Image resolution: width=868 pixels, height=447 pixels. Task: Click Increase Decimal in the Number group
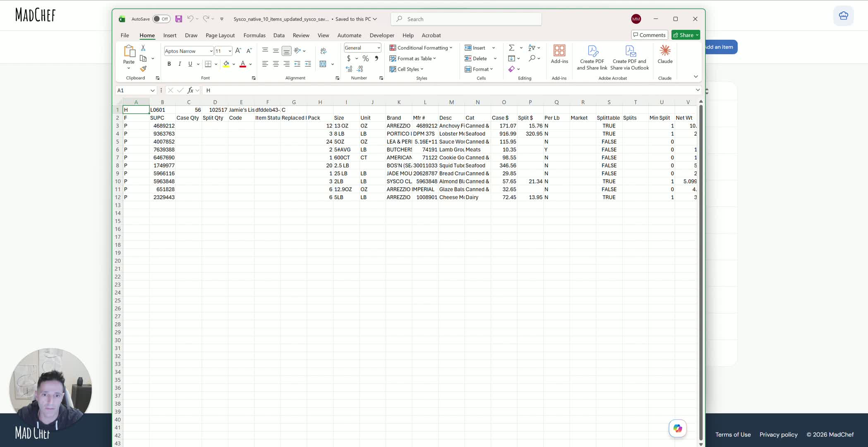[x=349, y=69]
